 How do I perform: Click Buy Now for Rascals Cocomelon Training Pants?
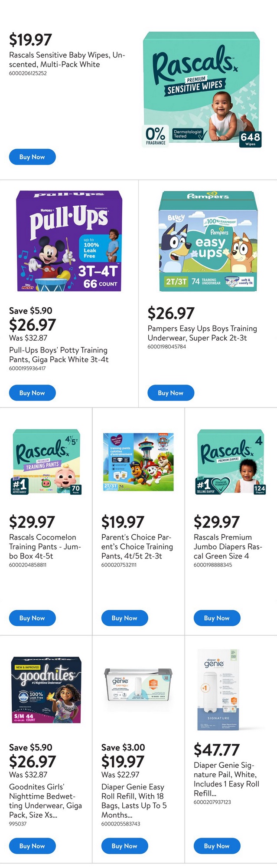[32, 618]
